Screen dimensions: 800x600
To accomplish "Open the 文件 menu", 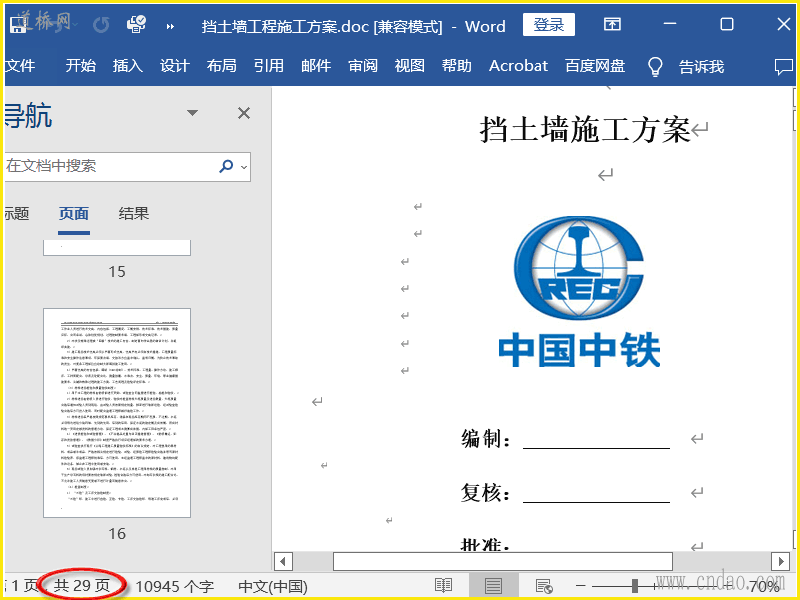I will coord(20,66).
